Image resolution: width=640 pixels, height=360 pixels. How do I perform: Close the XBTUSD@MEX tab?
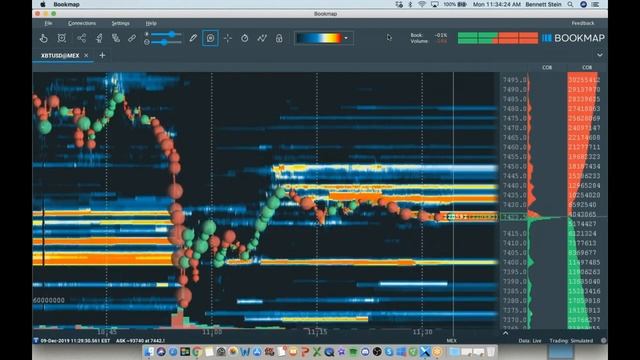[86, 56]
